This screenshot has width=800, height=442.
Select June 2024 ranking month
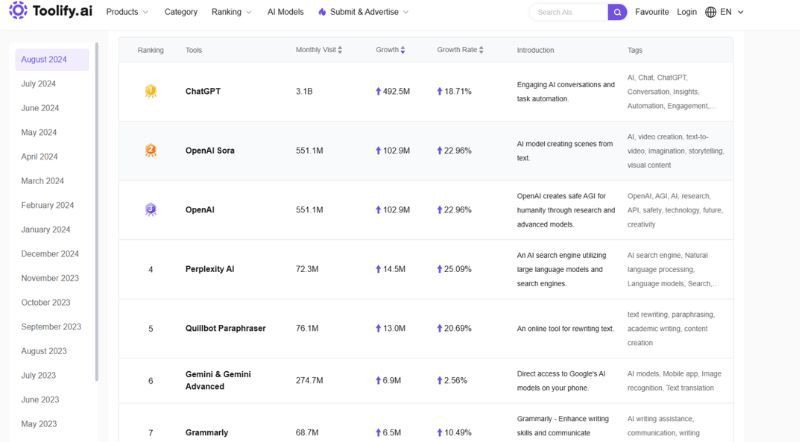[x=40, y=108]
